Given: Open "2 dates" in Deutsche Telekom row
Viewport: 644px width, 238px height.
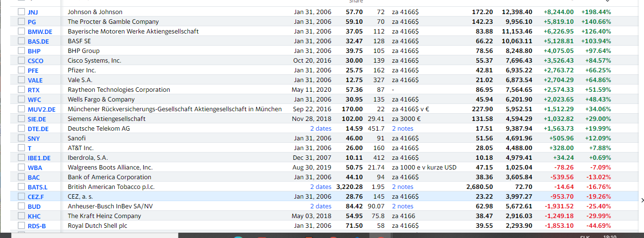Looking at the screenshot, I should (321, 128).
